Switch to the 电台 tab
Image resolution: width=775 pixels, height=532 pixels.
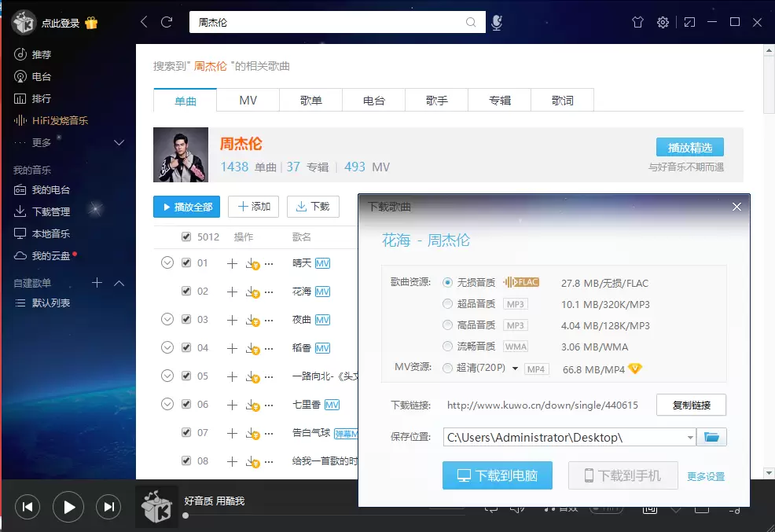pyautogui.click(x=373, y=101)
